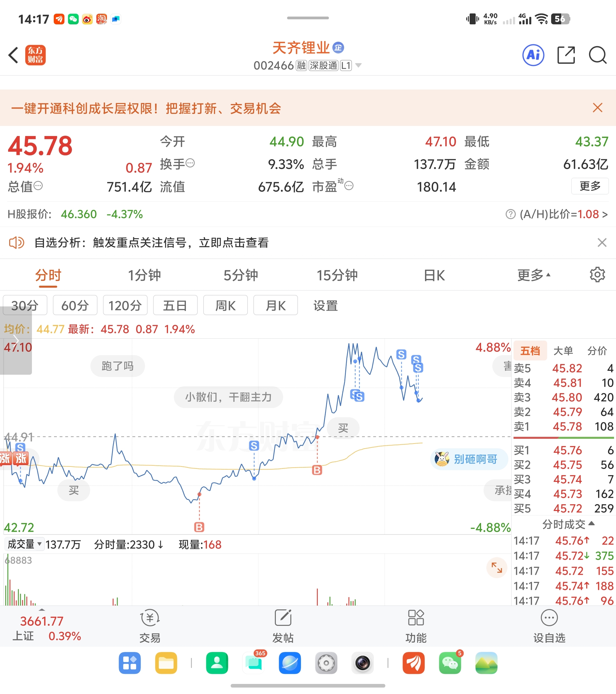
Task: Switch to the 15分钟 tab
Action: [337, 275]
